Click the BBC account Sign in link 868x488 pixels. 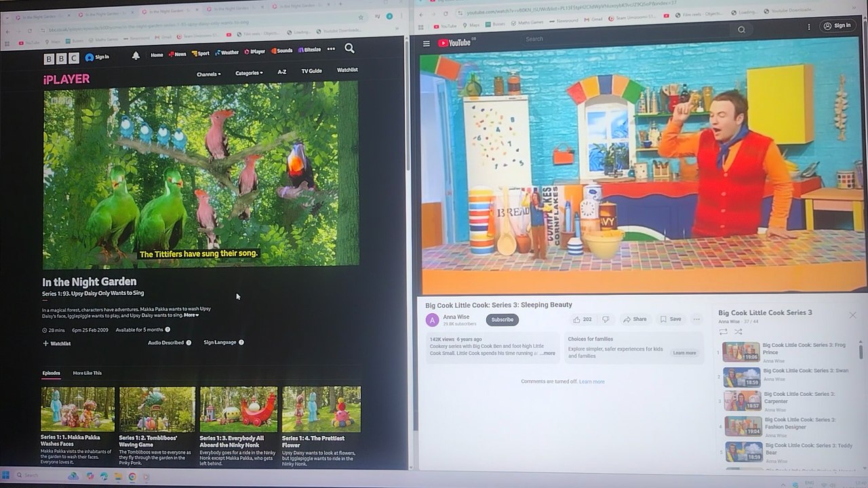[97, 58]
